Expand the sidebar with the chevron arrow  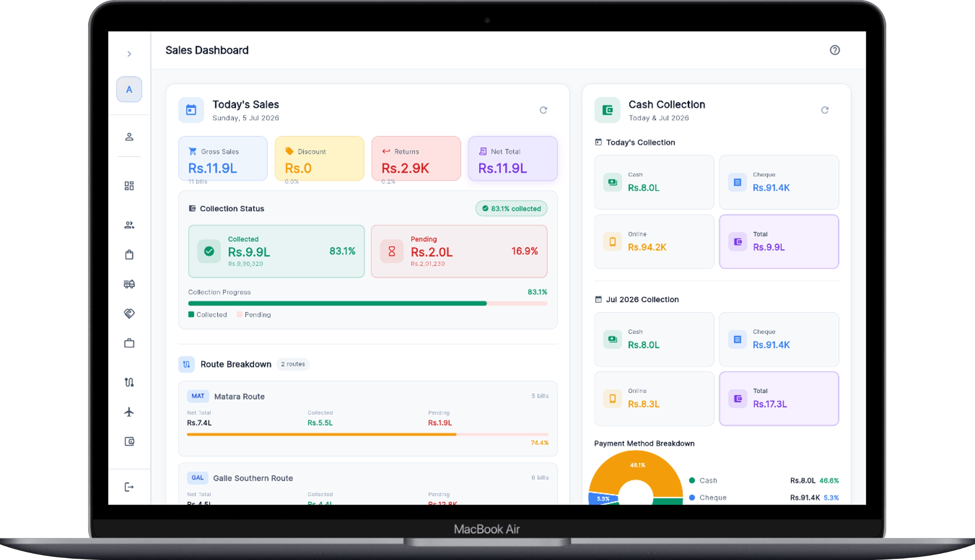[x=129, y=54]
